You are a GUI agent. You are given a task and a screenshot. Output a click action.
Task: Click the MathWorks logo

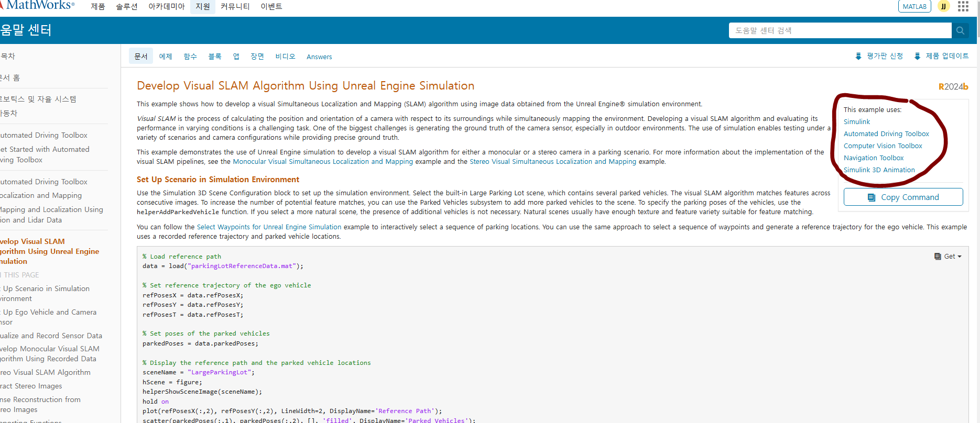point(37,5)
